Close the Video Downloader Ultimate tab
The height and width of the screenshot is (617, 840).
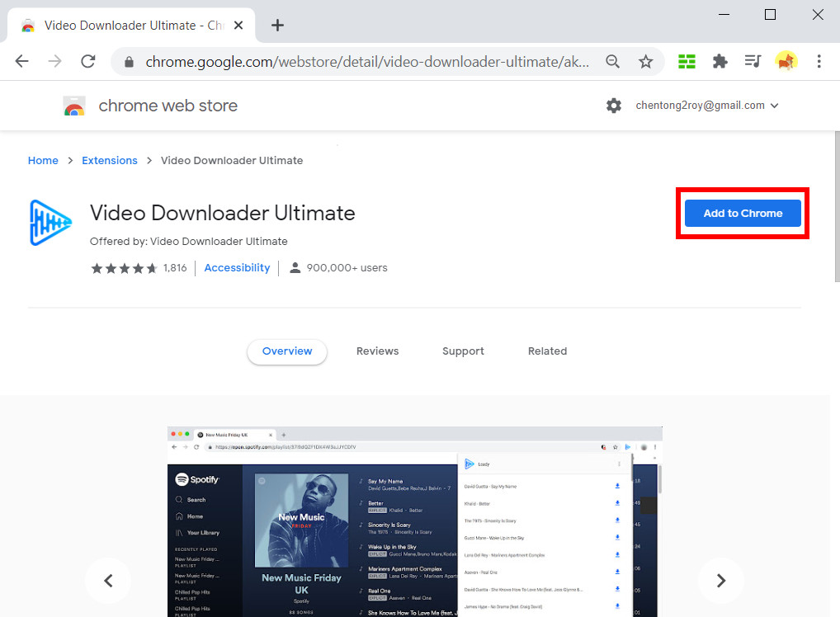pos(238,26)
